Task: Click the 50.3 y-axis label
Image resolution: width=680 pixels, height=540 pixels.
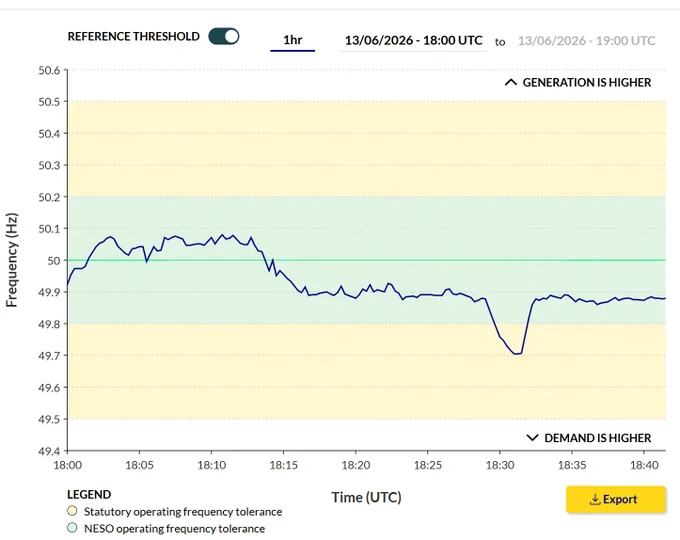Action: (49, 165)
